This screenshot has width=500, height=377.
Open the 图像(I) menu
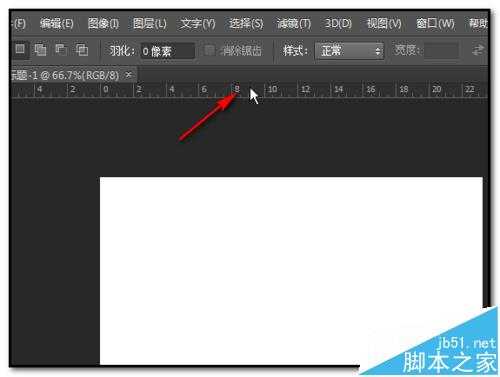point(103,24)
